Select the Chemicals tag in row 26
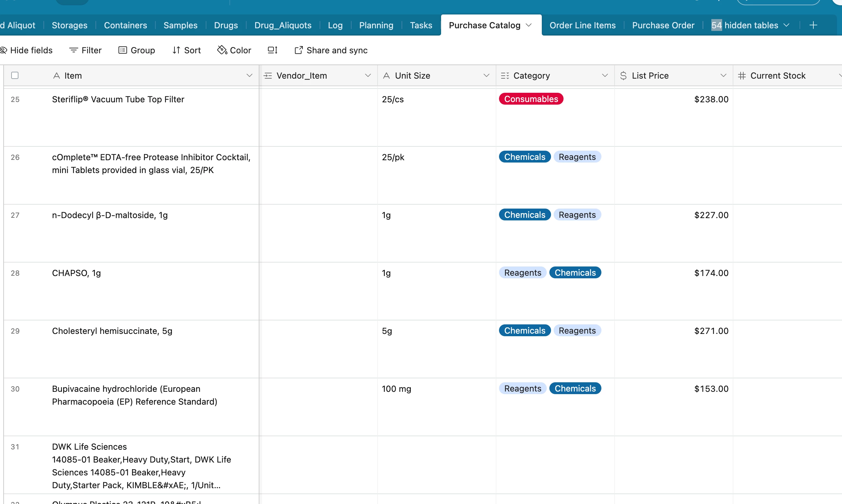 click(x=525, y=157)
